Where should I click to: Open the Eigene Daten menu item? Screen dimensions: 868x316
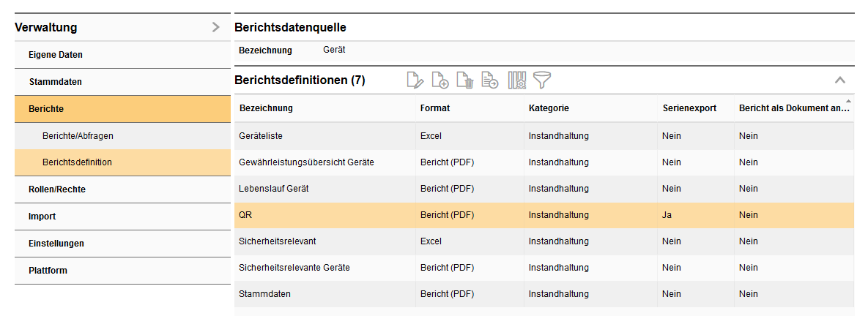56,55
